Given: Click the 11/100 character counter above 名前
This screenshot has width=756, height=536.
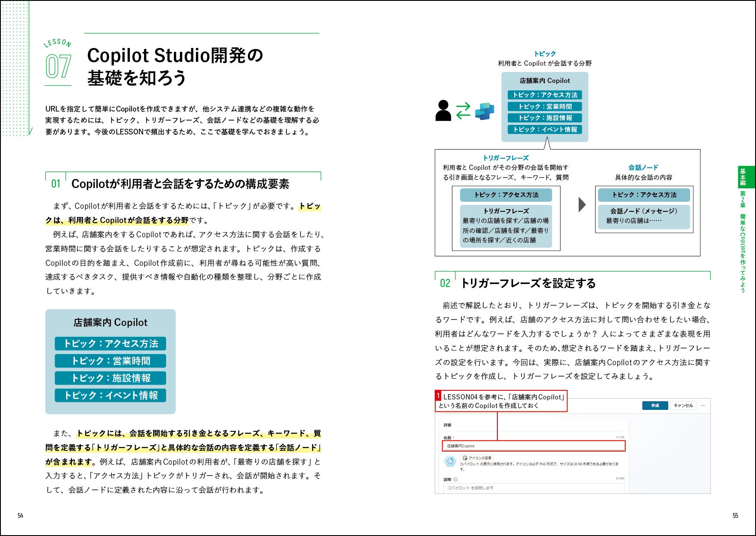Looking at the screenshot, I should click(620, 436).
